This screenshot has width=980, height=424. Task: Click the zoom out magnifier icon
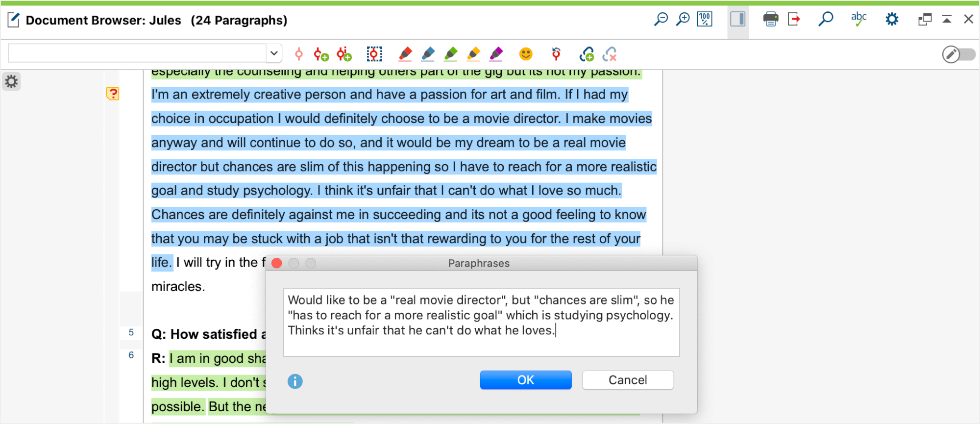[661, 20]
